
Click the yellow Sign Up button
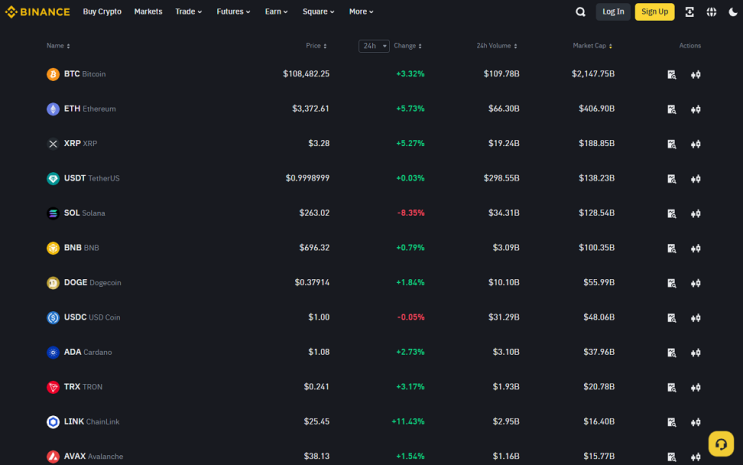point(654,12)
